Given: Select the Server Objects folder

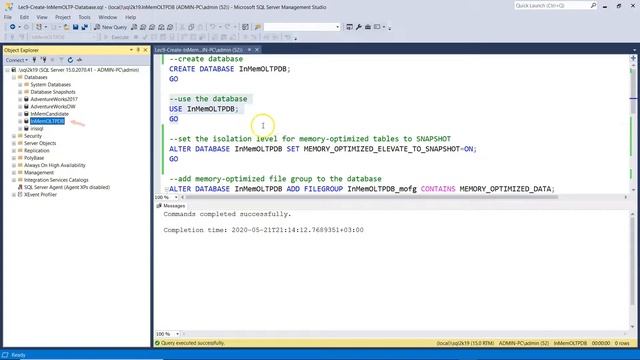Looking at the screenshot, I should [x=40, y=143].
